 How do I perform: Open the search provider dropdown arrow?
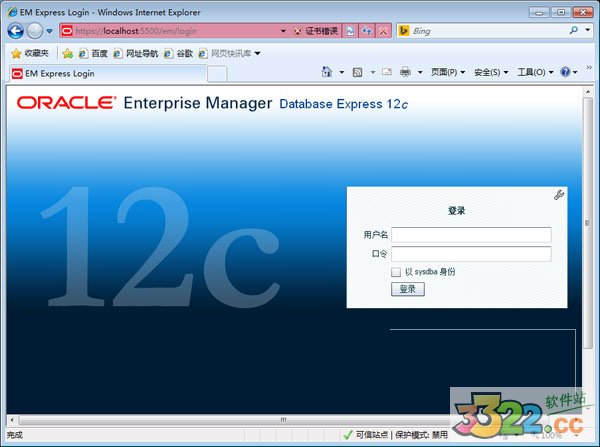click(588, 30)
